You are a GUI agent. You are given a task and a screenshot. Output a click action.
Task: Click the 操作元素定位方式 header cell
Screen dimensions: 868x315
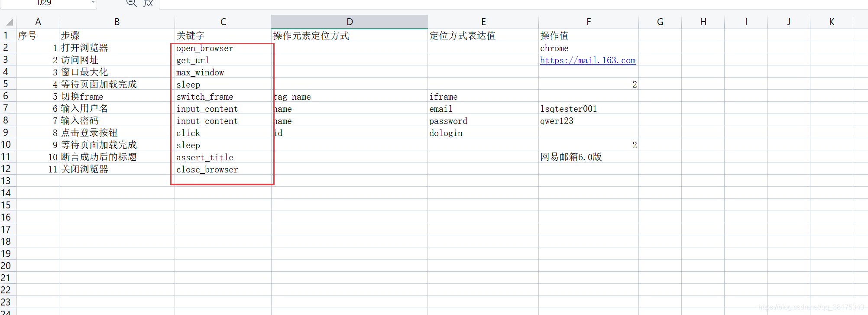(x=350, y=35)
